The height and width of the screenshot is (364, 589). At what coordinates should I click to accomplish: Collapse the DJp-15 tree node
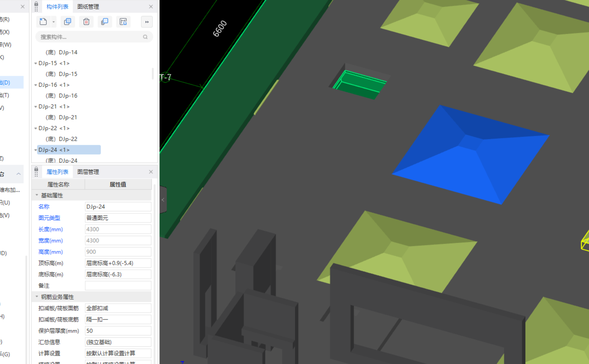pyautogui.click(x=36, y=63)
